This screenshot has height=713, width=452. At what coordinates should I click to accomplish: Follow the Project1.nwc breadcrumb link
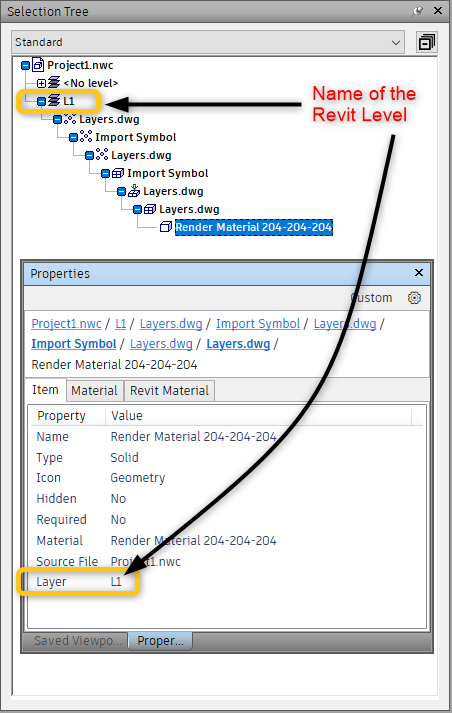tap(66, 324)
